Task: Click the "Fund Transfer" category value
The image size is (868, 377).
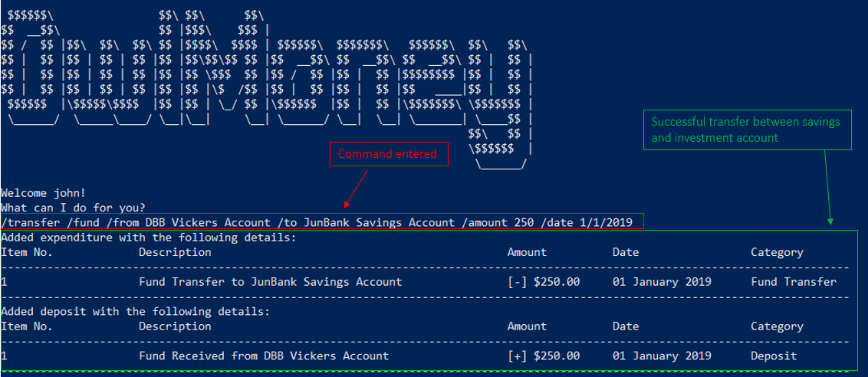Action: point(793,281)
